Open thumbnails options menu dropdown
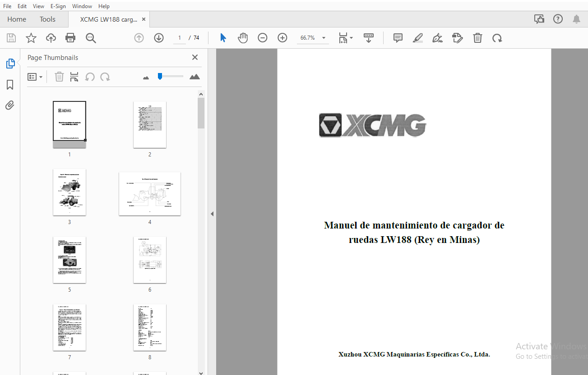588x375 pixels. pyautogui.click(x=35, y=77)
